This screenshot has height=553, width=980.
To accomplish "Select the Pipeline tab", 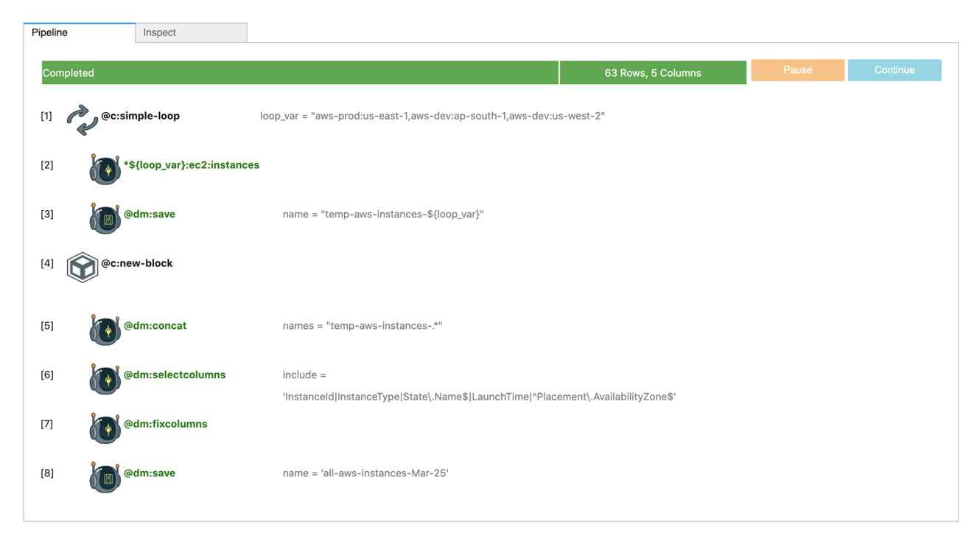I will [x=79, y=32].
